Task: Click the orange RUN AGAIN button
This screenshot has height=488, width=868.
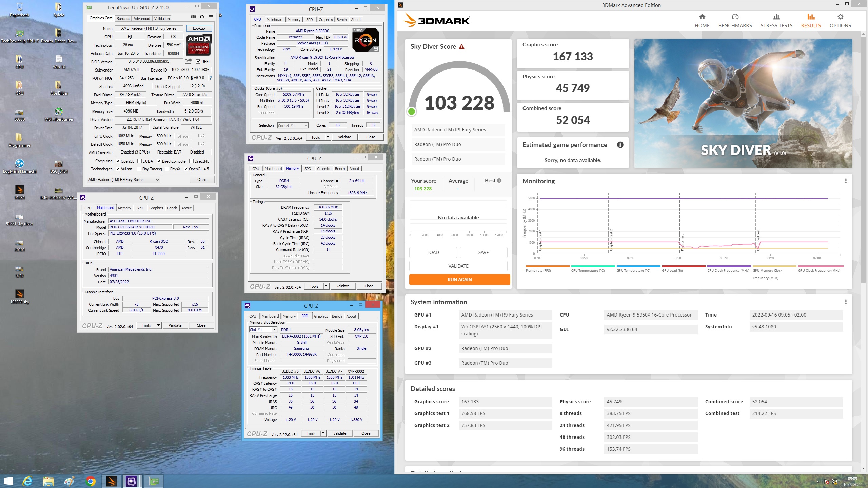Action: click(x=459, y=280)
